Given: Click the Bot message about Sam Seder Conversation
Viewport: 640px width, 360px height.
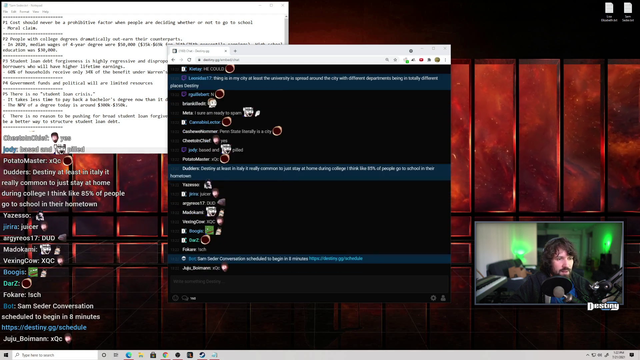Looking at the screenshot, I should pyautogui.click(x=309, y=258).
